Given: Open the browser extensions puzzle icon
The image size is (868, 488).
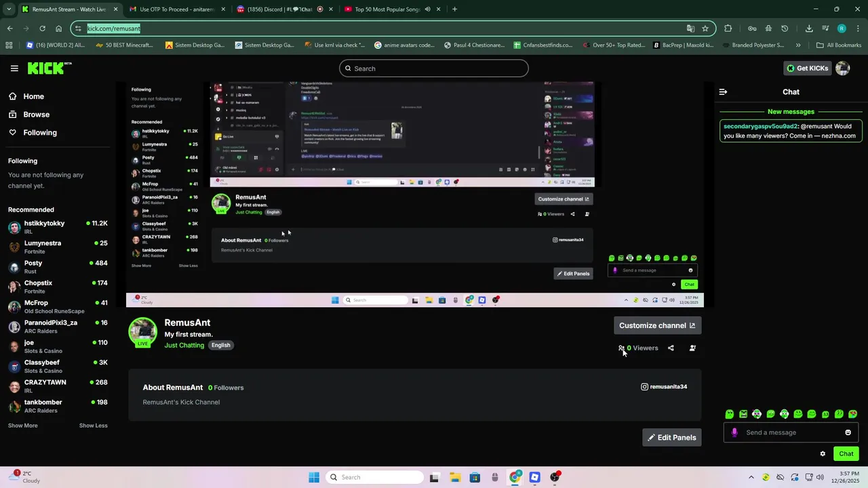Looking at the screenshot, I should coord(728,28).
